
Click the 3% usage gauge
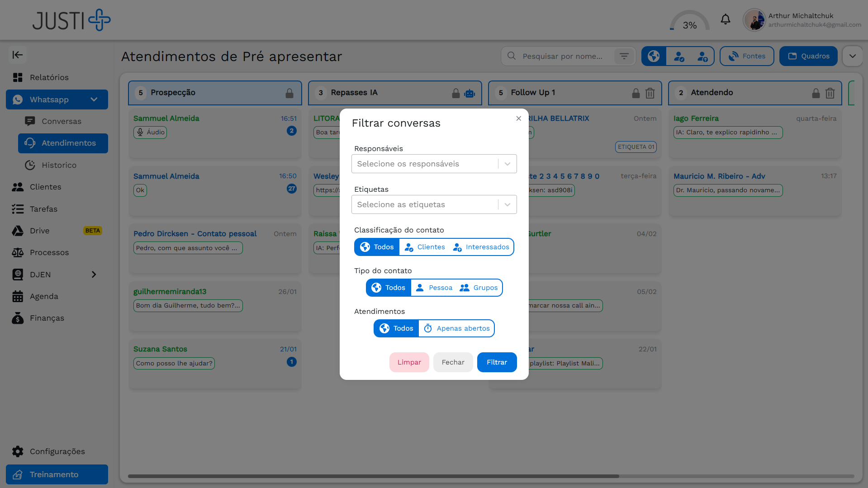pyautogui.click(x=689, y=21)
